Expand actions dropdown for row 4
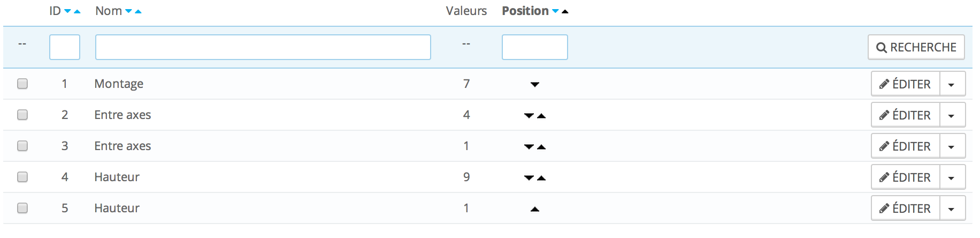The height and width of the screenshot is (238, 980). (952, 177)
